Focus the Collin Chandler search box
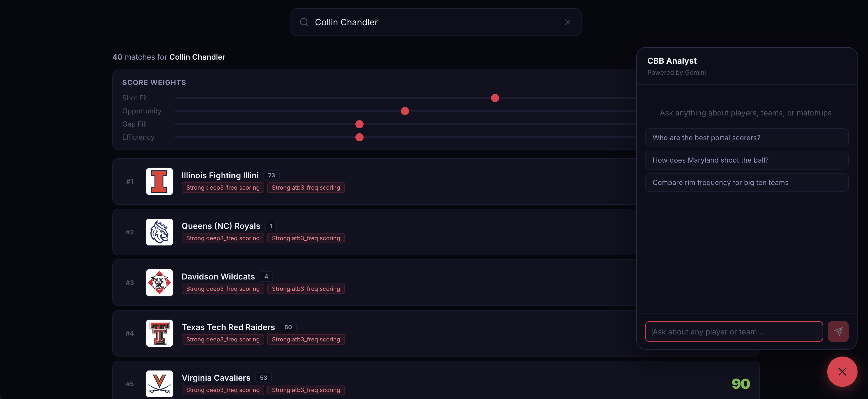The image size is (868, 399). point(435,22)
